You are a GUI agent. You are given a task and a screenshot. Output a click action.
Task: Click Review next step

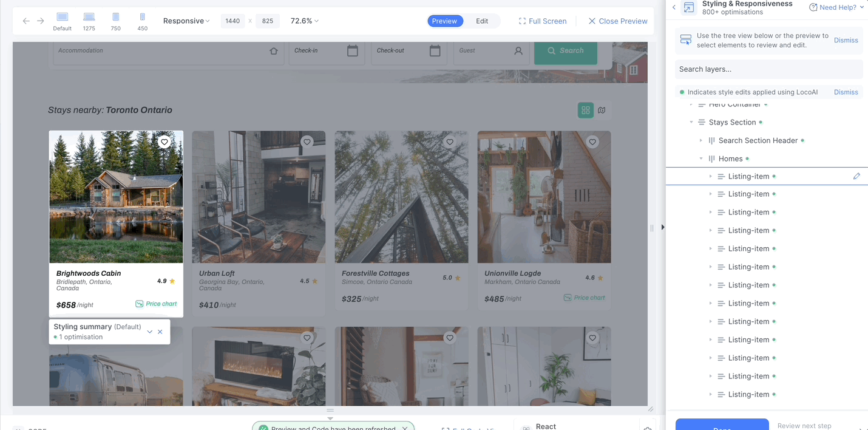pyautogui.click(x=804, y=426)
